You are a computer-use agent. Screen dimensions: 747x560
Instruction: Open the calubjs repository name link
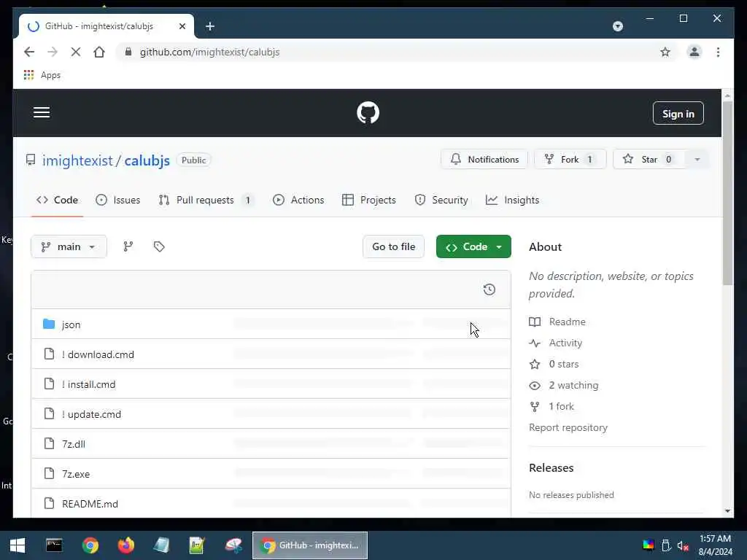click(147, 160)
